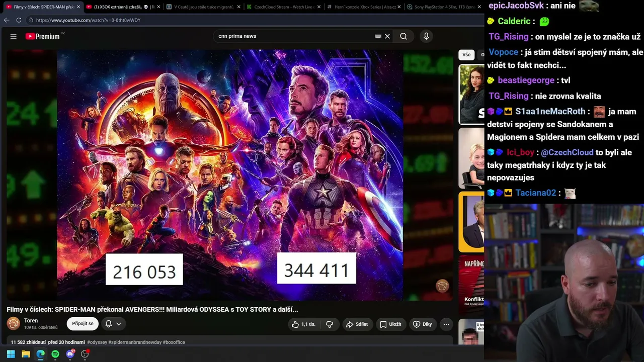Click the '11 582 zhlédnutí' view count
This screenshot has width=644, height=362.
pos(28,342)
